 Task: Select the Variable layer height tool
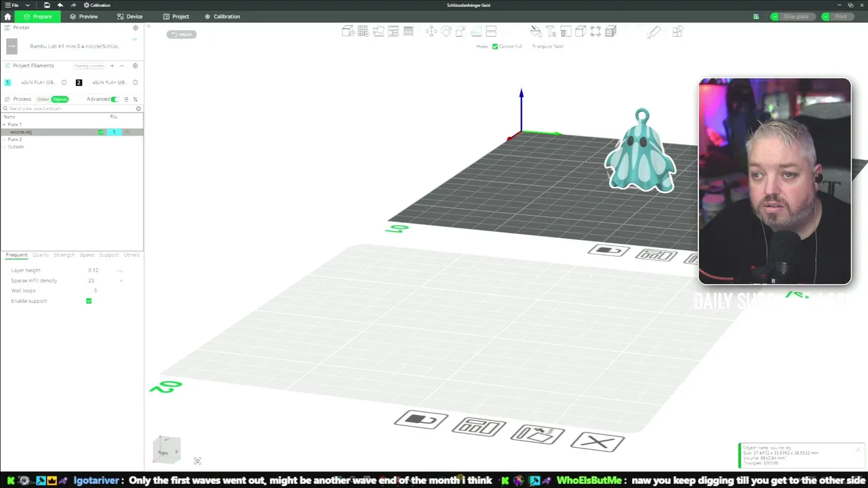click(408, 31)
